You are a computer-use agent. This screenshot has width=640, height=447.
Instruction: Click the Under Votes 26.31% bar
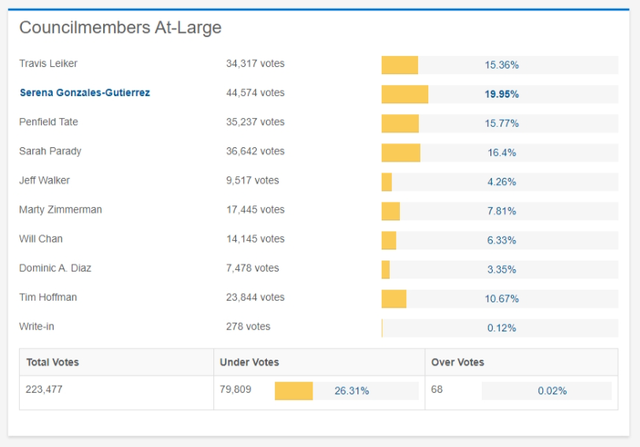click(x=346, y=390)
